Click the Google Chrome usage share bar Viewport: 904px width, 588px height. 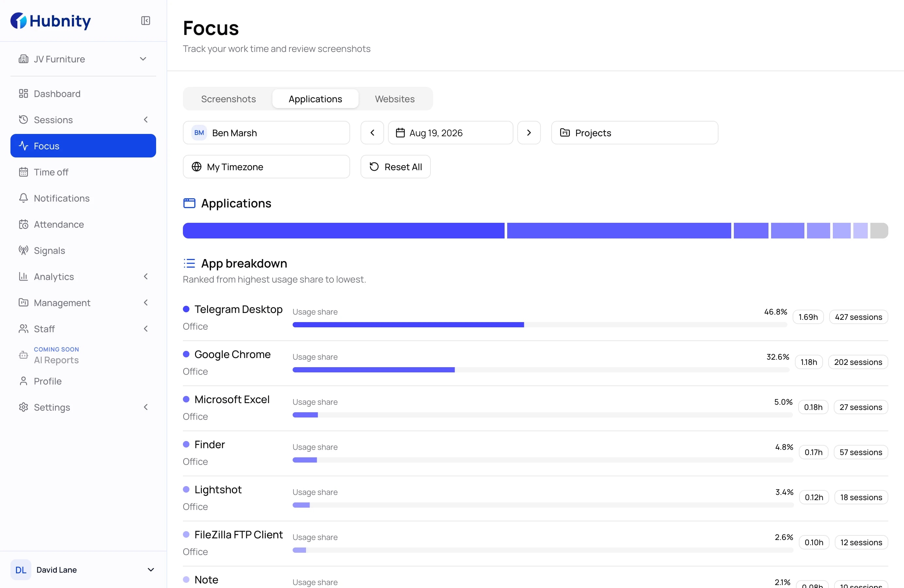(x=541, y=369)
